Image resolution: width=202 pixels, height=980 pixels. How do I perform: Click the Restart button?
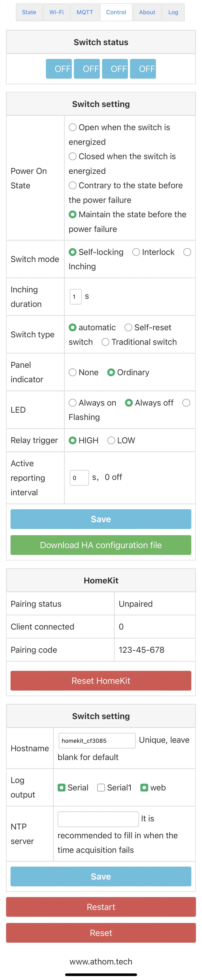(101, 907)
